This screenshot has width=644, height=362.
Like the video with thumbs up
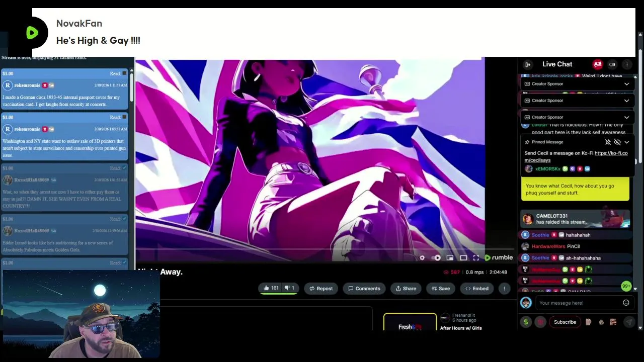271,288
